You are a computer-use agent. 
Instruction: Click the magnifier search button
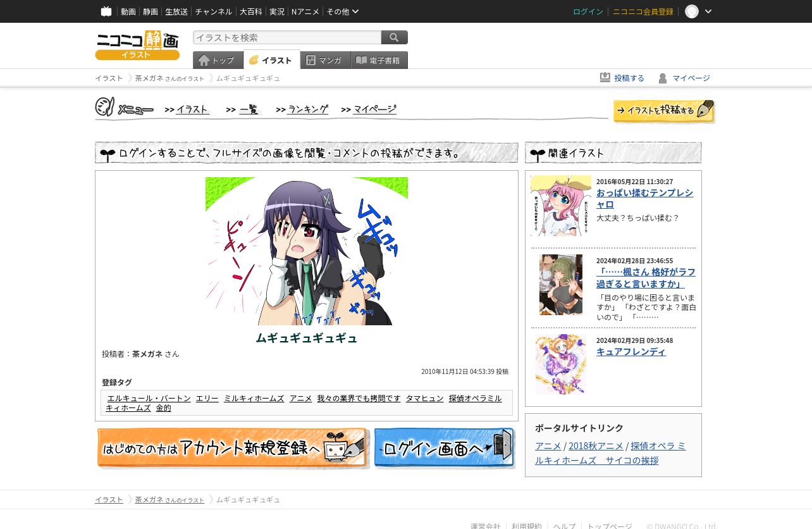pos(395,37)
